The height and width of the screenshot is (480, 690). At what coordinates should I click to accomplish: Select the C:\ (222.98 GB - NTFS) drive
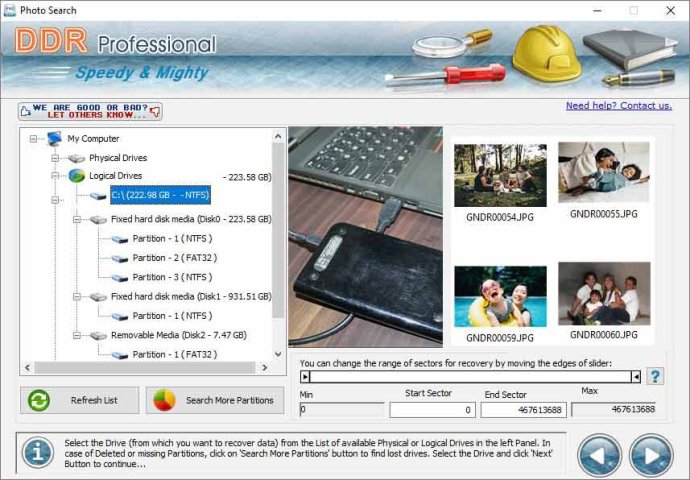click(x=160, y=195)
